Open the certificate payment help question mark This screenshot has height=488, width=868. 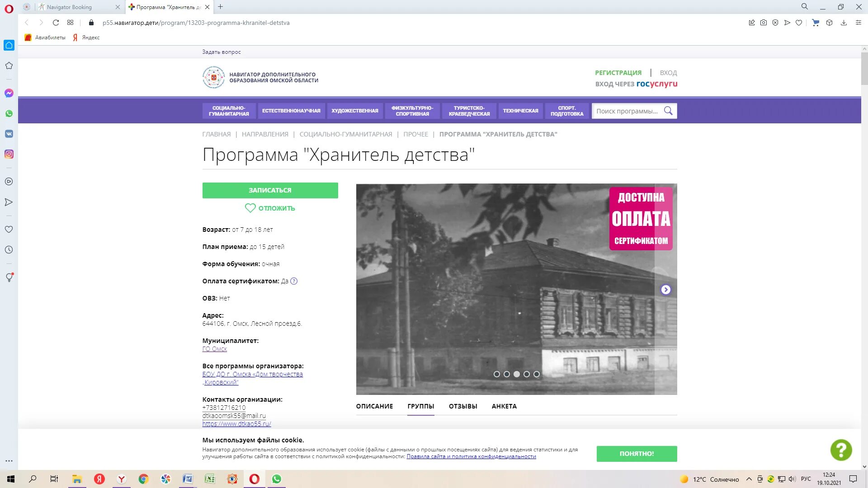pyautogui.click(x=294, y=281)
